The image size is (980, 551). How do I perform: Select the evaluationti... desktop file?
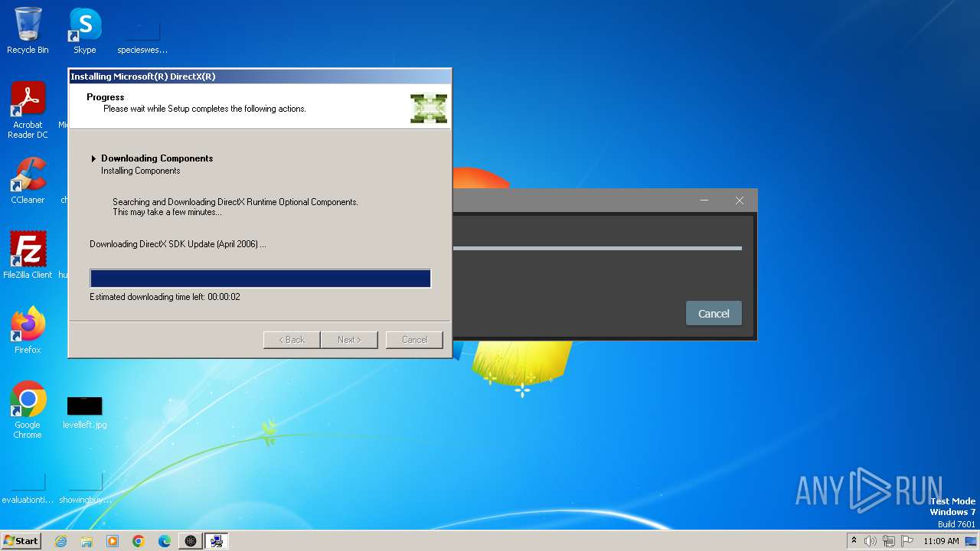click(28, 487)
